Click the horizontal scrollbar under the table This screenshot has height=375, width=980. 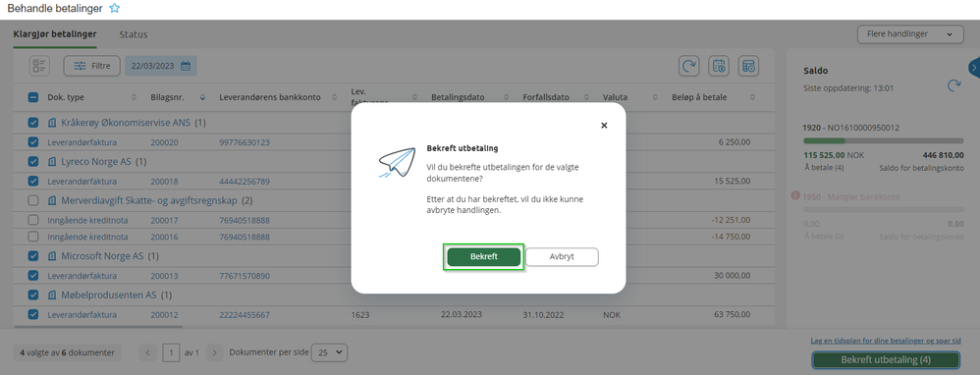(x=98, y=326)
